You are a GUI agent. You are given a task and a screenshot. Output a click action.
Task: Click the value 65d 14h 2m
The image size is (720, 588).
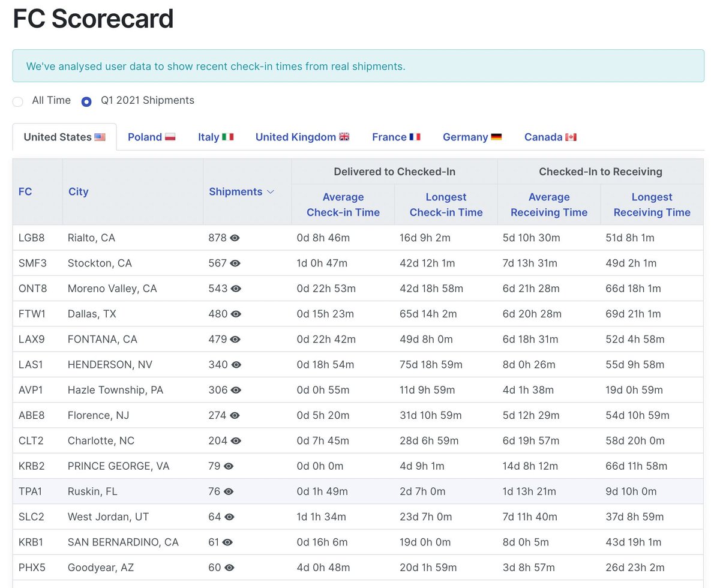click(x=428, y=314)
